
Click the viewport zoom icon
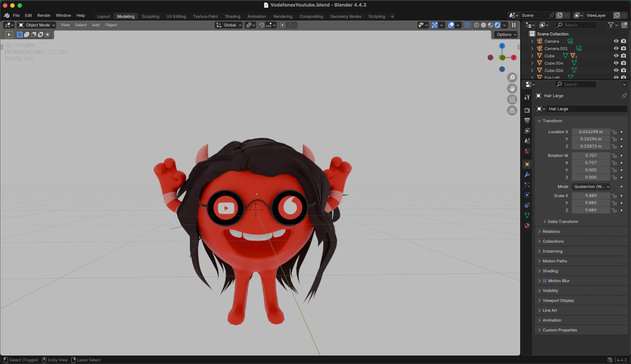point(512,78)
